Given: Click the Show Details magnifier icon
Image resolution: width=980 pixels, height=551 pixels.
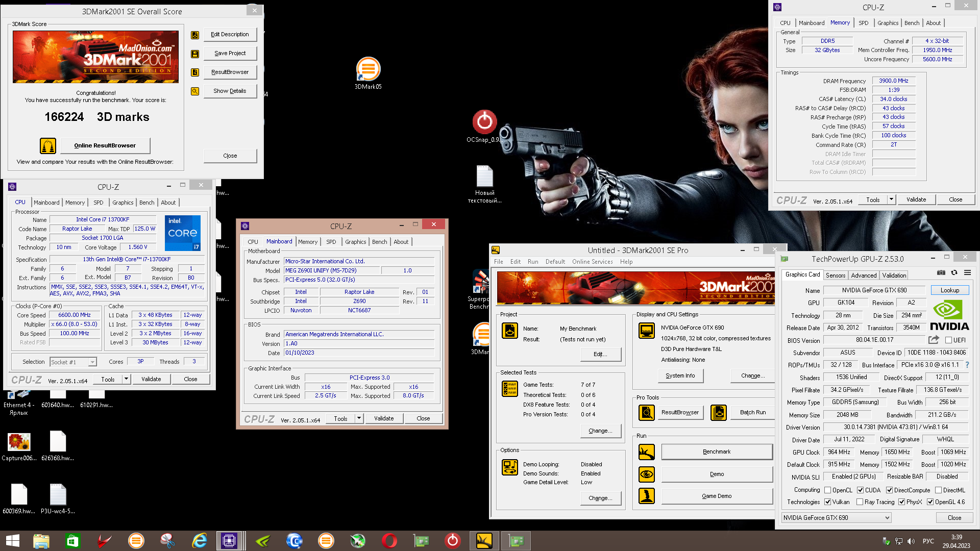Looking at the screenshot, I should [195, 91].
